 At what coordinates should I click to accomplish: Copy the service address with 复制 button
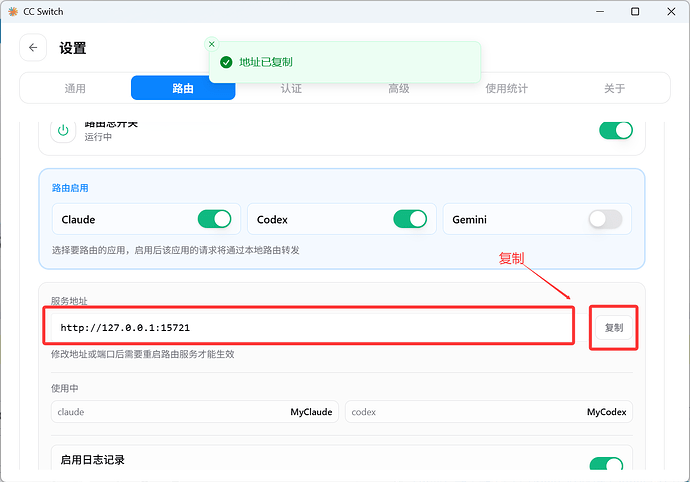pyautogui.click(x=614, y=327)
